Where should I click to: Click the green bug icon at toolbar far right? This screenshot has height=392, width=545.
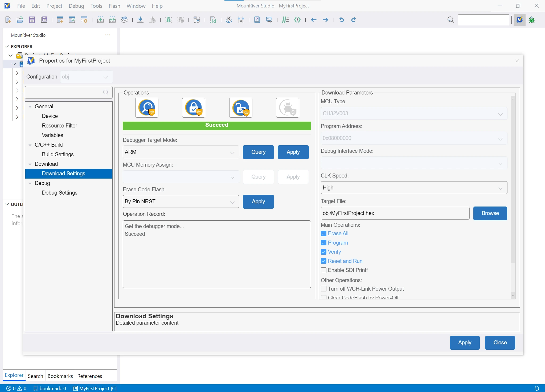click(x=532, y=20)
